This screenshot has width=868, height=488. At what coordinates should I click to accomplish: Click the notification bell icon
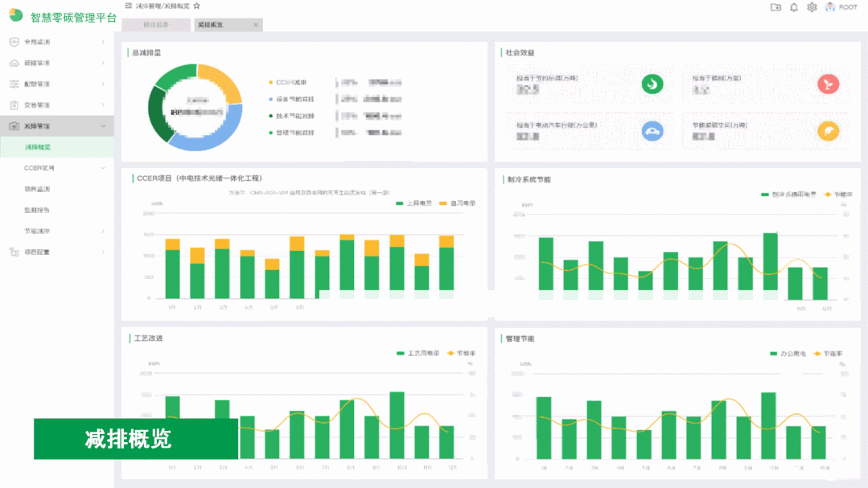click(x=794, y=7)
